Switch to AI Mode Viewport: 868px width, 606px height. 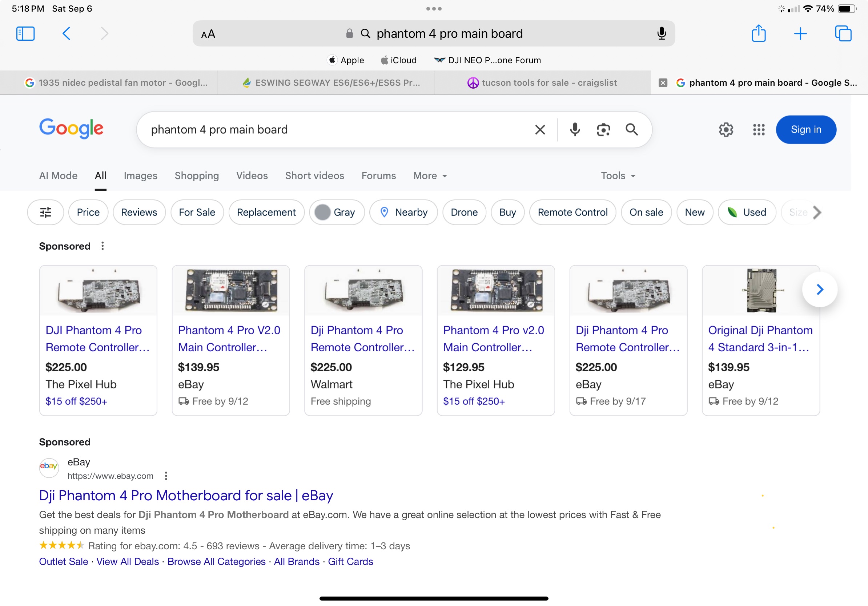(x=58, y=176)
